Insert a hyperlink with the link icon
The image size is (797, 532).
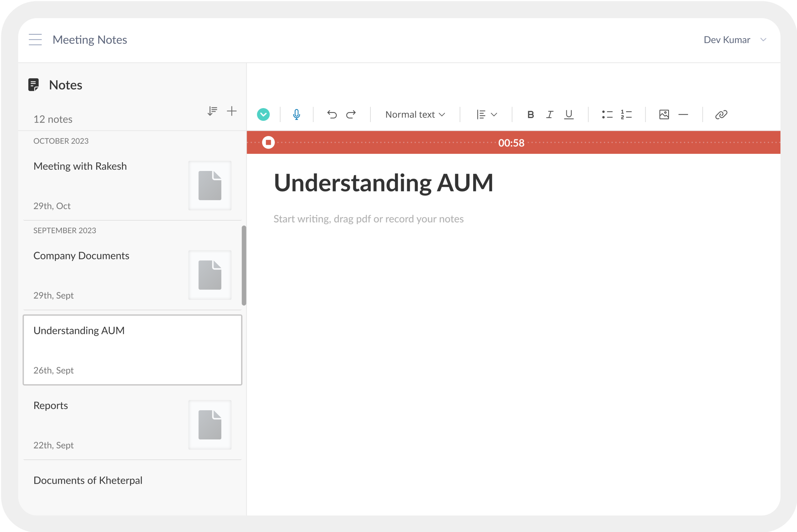(721, 115)
